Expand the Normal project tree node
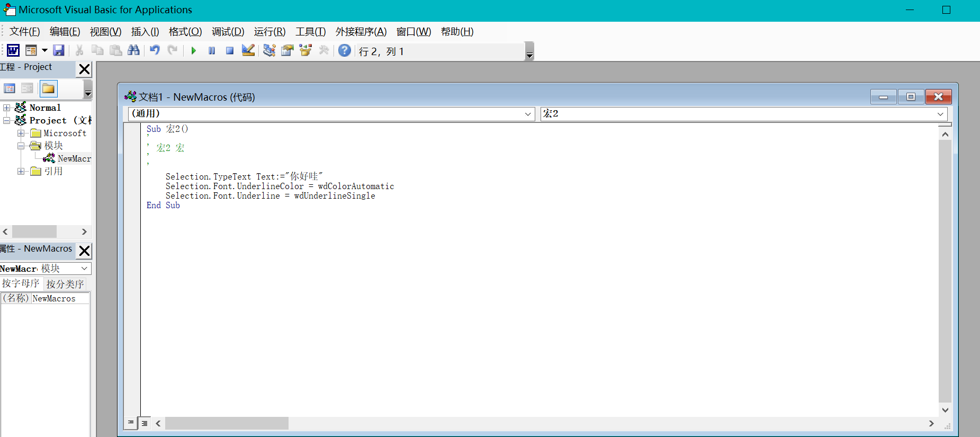980x437 pixels. click(x=6, y=108)
